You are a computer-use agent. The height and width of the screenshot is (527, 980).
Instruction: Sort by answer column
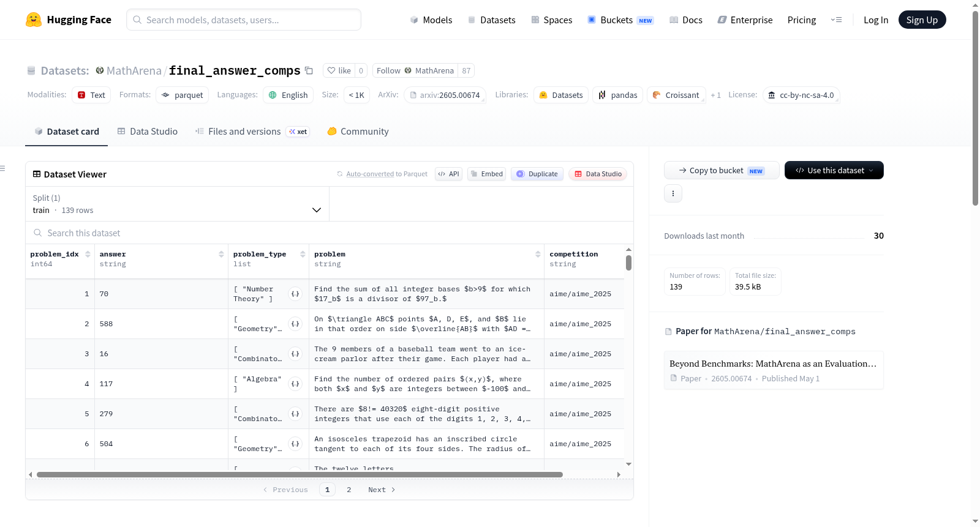(x=221, y=254)
